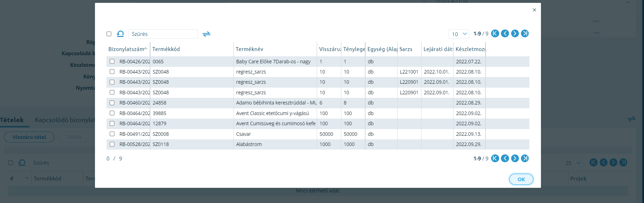644x203 pixels.
Task: Click the Lejárati dátum column header
Action: coord(437,49)
